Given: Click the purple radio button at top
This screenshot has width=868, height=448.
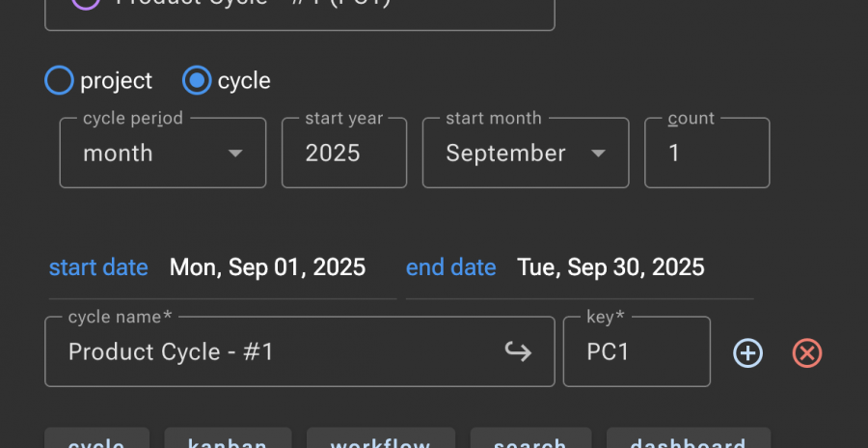Looking at the screenshot, I should (x=85, y=3).
